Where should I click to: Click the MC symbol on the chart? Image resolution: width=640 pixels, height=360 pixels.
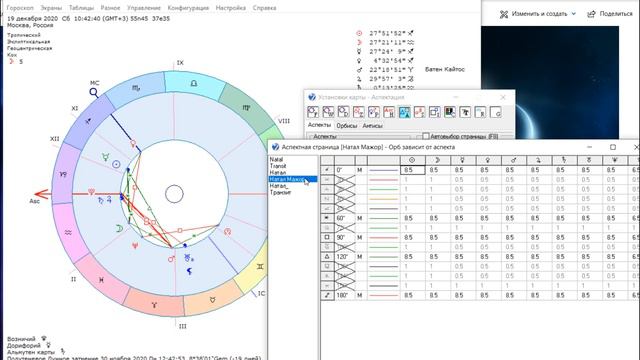(94, 92)
